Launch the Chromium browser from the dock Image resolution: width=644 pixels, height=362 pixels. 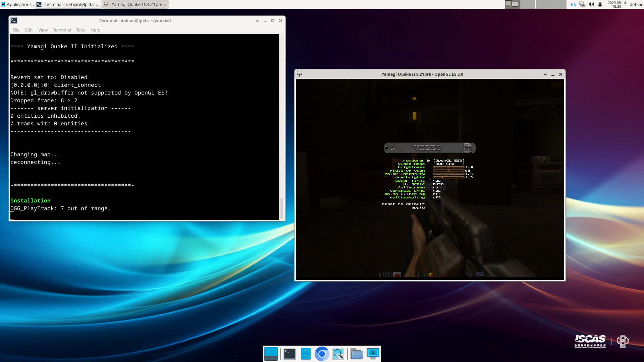[322, 354]
